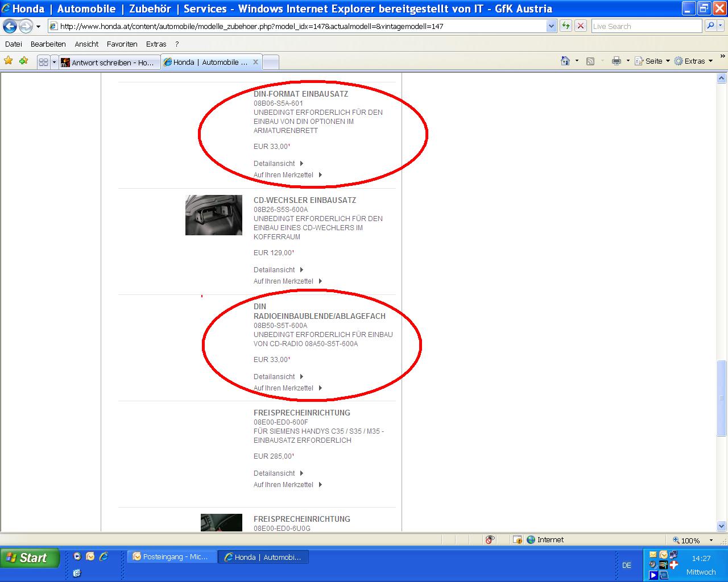Image resolution: width=728 pixels, height=582 pixels.
Task: Click the Add to Favorites icon
Action: pos(23,61)
